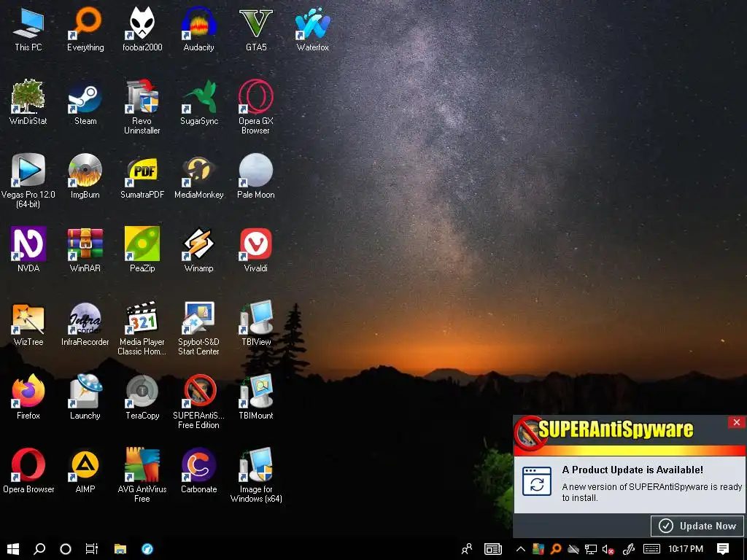This screenshot has height=560, width=747.
Task: Open the muted volume tray icon
Action: click(608, 548)
